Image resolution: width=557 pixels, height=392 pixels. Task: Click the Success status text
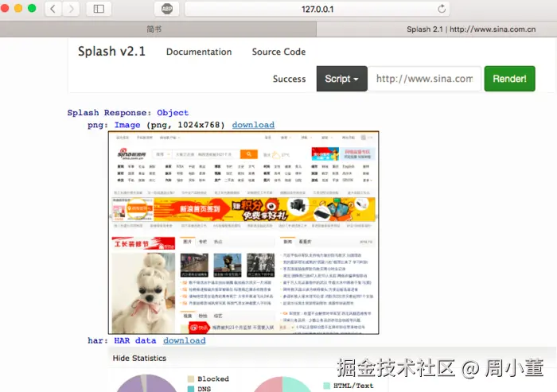pos(289,79)
